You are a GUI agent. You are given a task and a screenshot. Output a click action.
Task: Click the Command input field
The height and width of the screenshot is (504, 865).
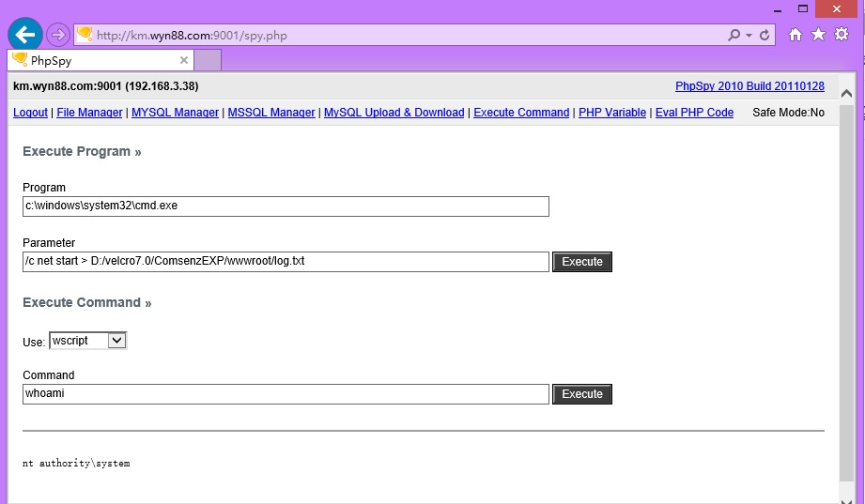pos(286,393)
